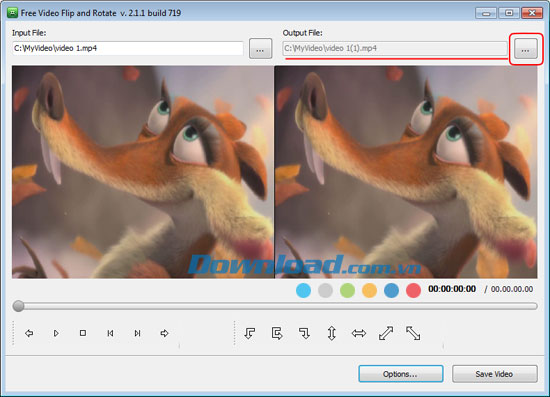550x397 pixels.
Task: Jump to the start of the video
Action: click(x=110, y=333)
